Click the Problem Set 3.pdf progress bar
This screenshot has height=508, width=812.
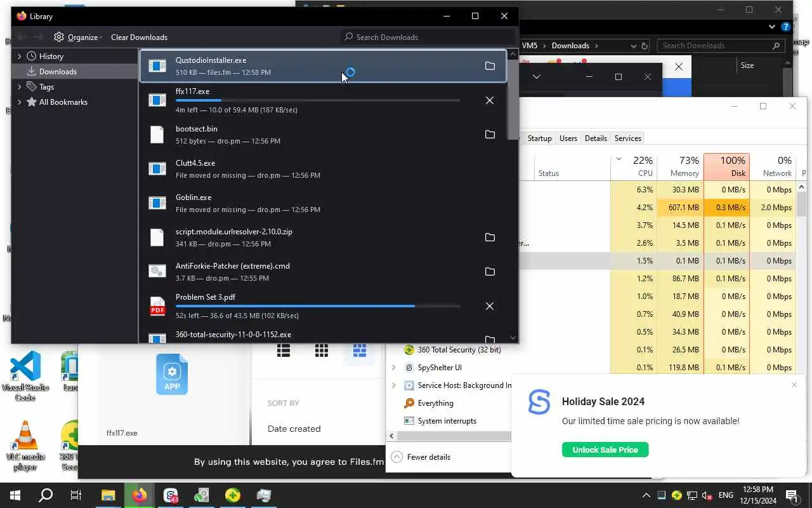click(x=318, y=306)
